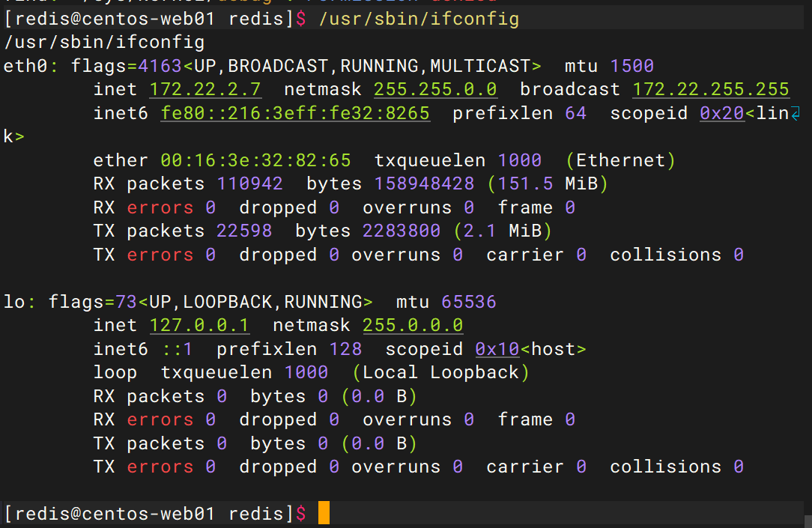Screen dimensions: 812x528
Task: Open the loopback address 127.0.0.1
Action: [x=199, y=326]
